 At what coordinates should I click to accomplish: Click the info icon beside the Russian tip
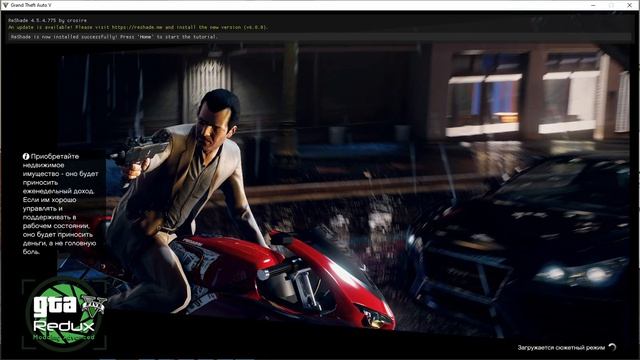(x=26, y=156)
